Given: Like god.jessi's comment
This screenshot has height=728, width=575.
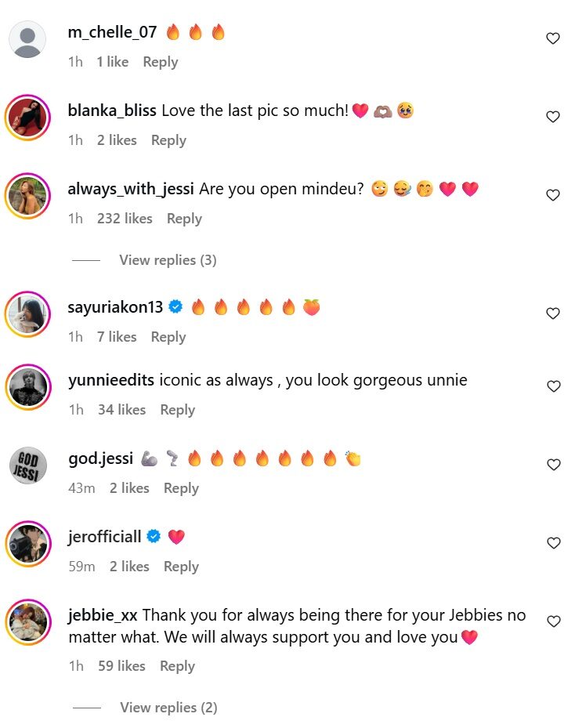Looking at the screenshot, I should pyautogui.click(x=553, y=464).
